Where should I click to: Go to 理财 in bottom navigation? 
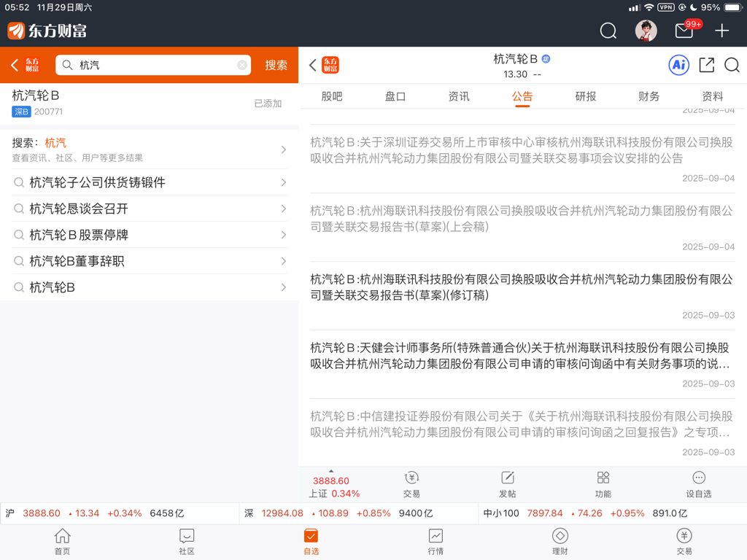coord(560,542)
